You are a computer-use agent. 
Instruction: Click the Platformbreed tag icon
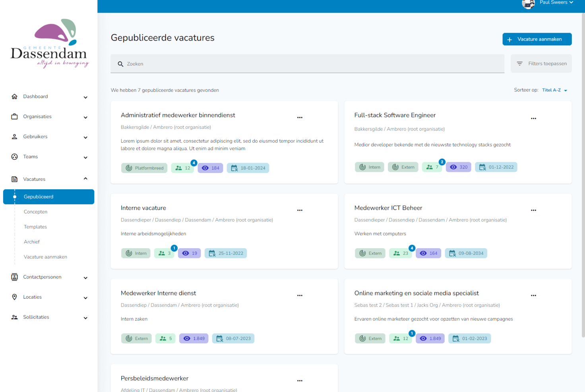tap(129, 168)
